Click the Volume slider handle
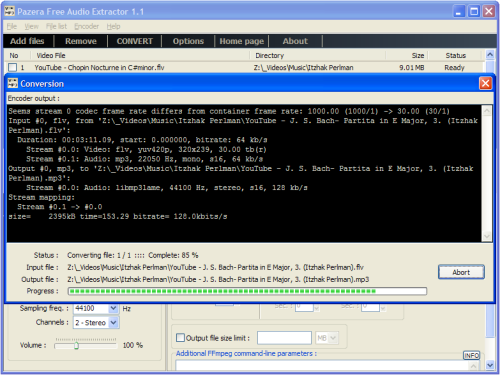500x375 pixels. [76, 346]
